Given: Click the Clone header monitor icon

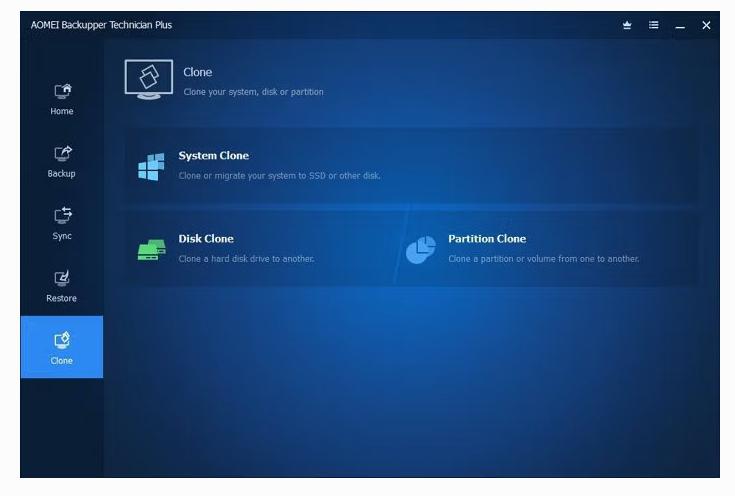Looking at the screenshot, I should 148,79.
